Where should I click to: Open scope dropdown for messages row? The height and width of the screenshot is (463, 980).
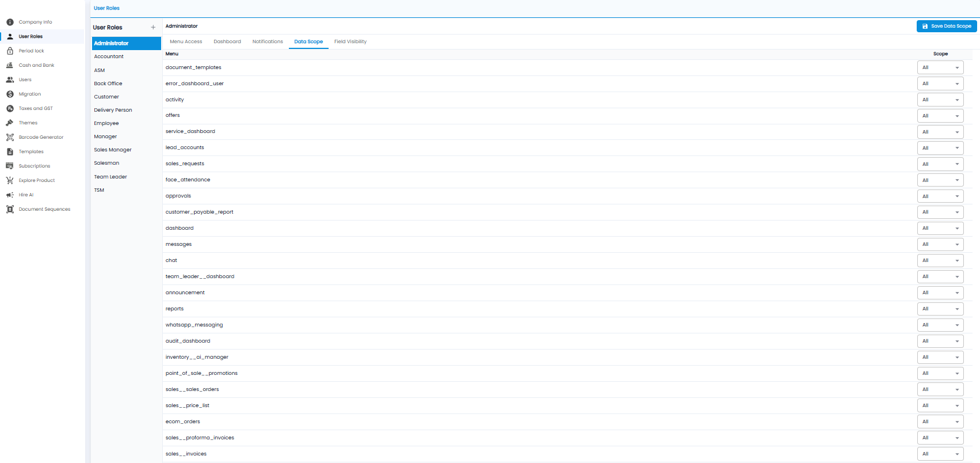click(x=940, y=244)
